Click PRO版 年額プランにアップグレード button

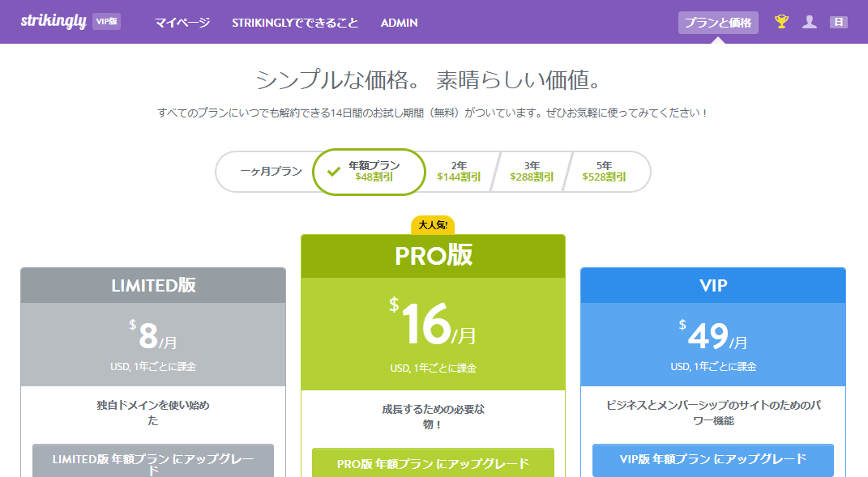433,463
